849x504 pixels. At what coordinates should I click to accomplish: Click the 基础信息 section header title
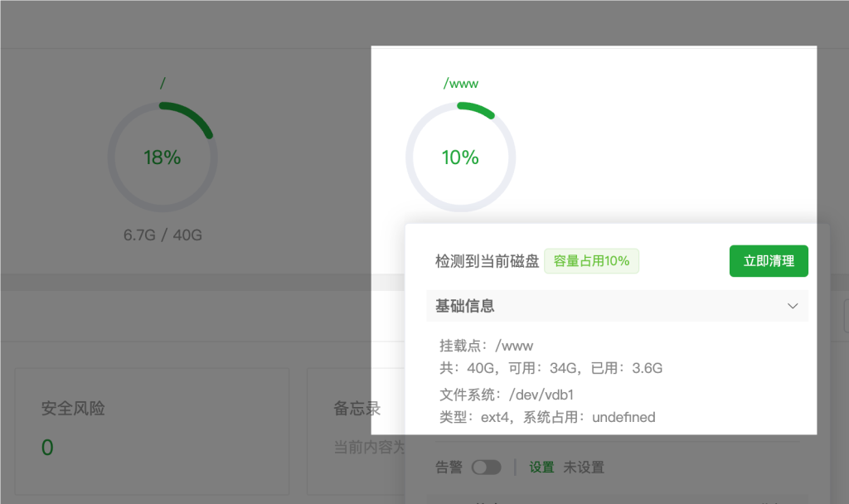tap(465, 306)
